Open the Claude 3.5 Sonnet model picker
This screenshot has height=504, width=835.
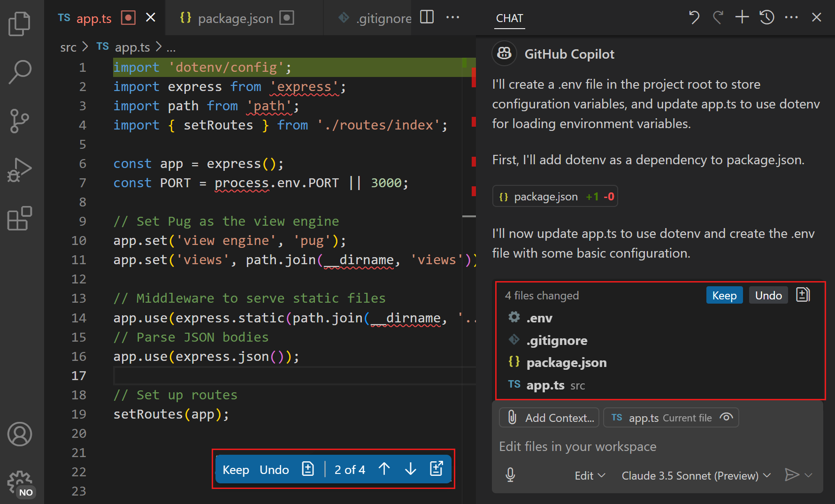click(695, 475)
